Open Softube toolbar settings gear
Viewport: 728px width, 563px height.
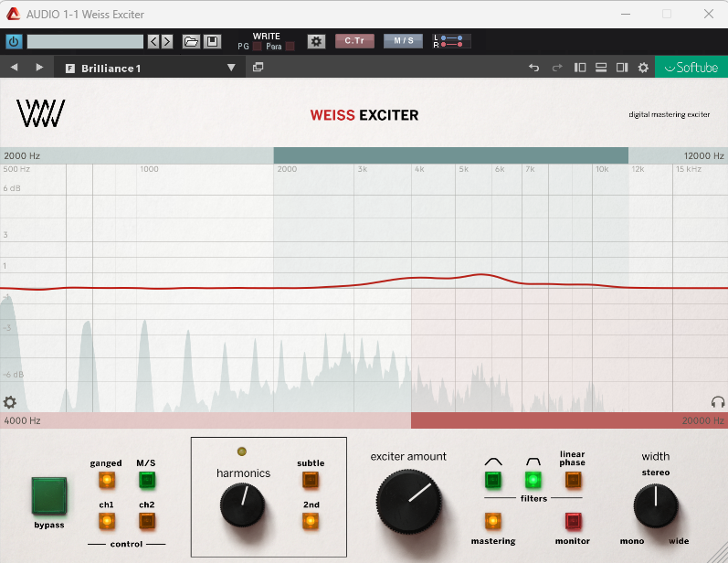643,68
